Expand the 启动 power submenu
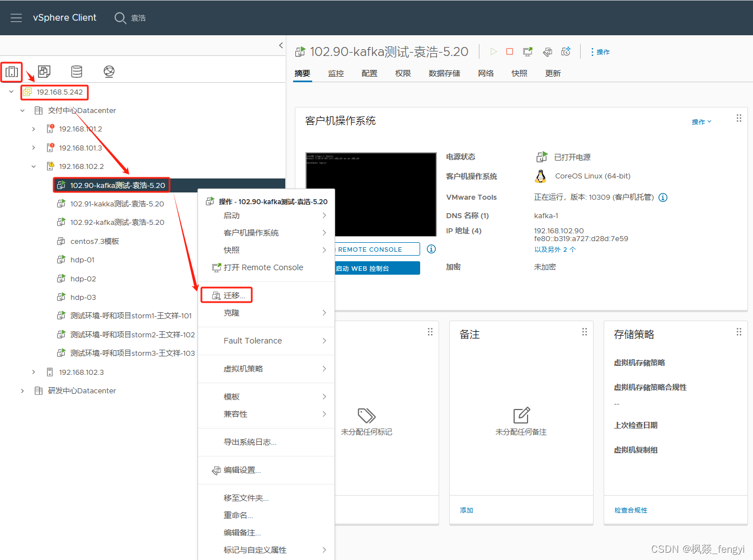 point(266,215)
